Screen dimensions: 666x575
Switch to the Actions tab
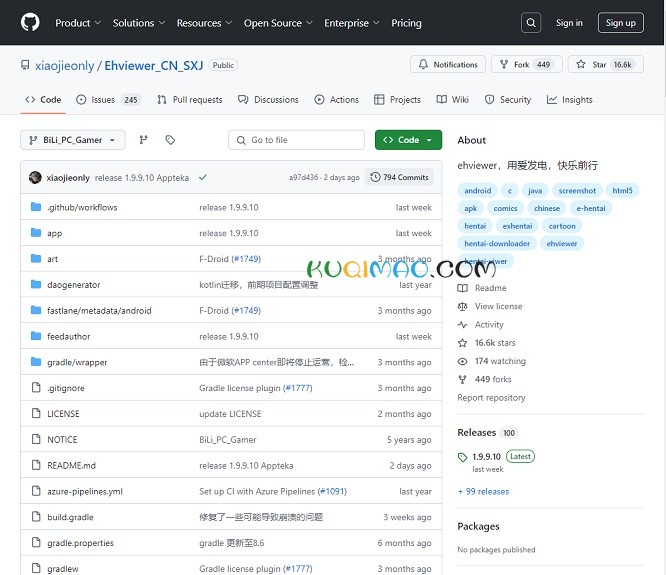tap(336, 99)
